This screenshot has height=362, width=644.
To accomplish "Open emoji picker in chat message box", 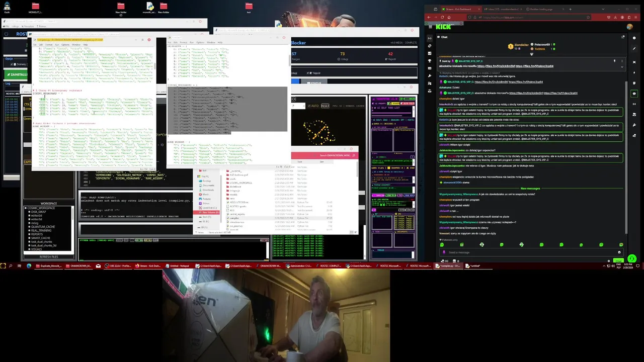I will [x=619, y=252].
